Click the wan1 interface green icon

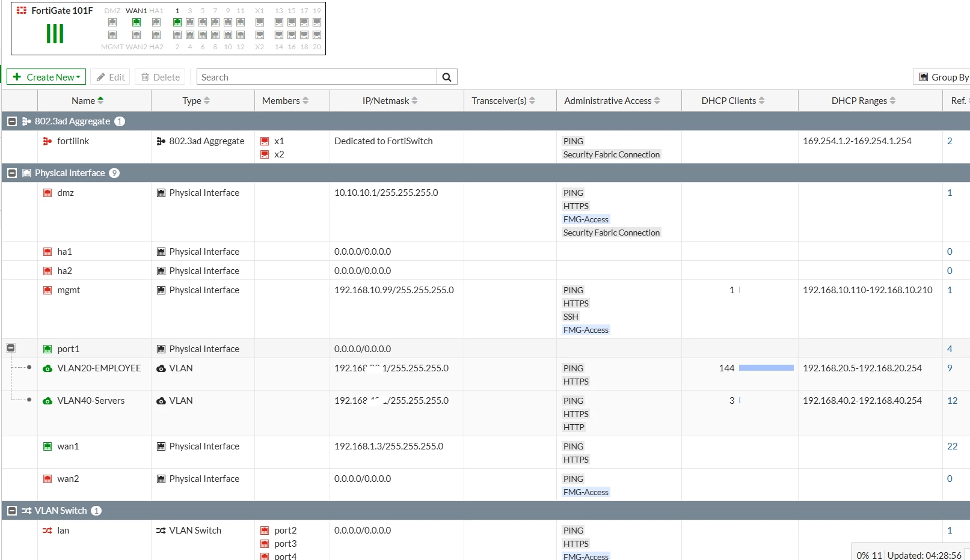(48, 446)
